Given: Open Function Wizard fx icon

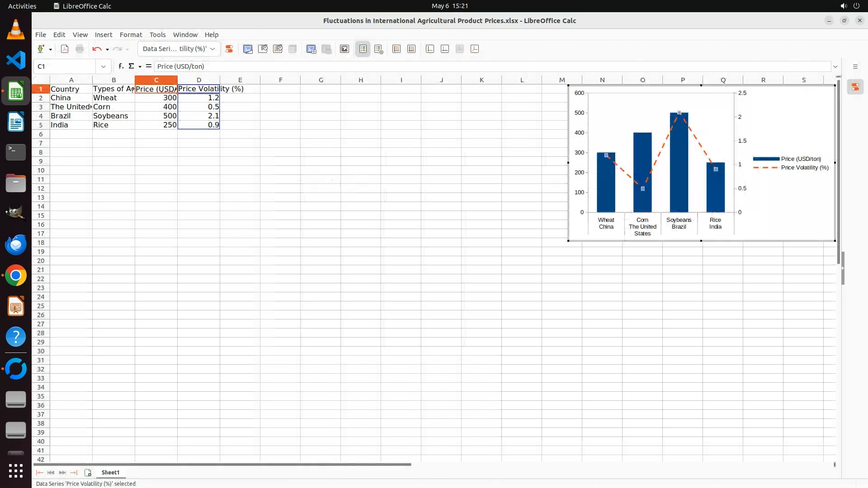Looking at the screenshot, I should 121,66.
